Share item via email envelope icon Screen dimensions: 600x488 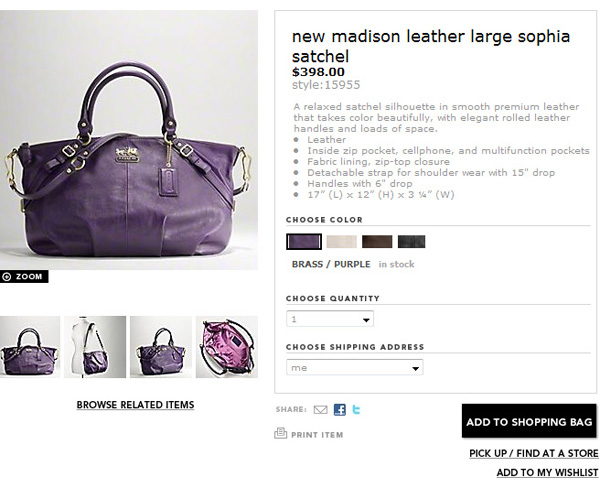(320, 410)
